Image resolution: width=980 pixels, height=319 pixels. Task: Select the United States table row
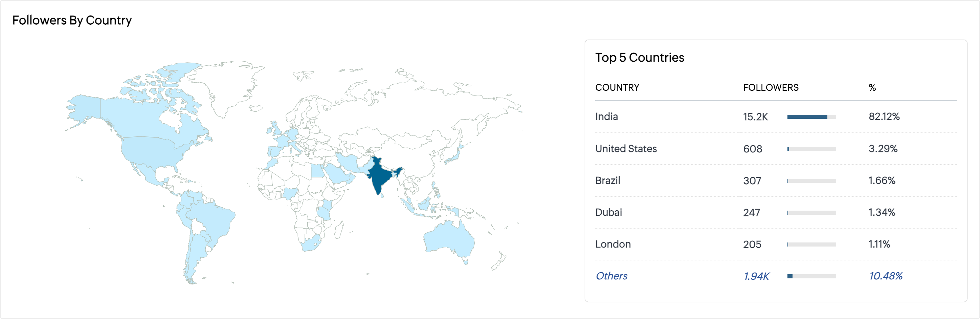[x=776, y=149]
